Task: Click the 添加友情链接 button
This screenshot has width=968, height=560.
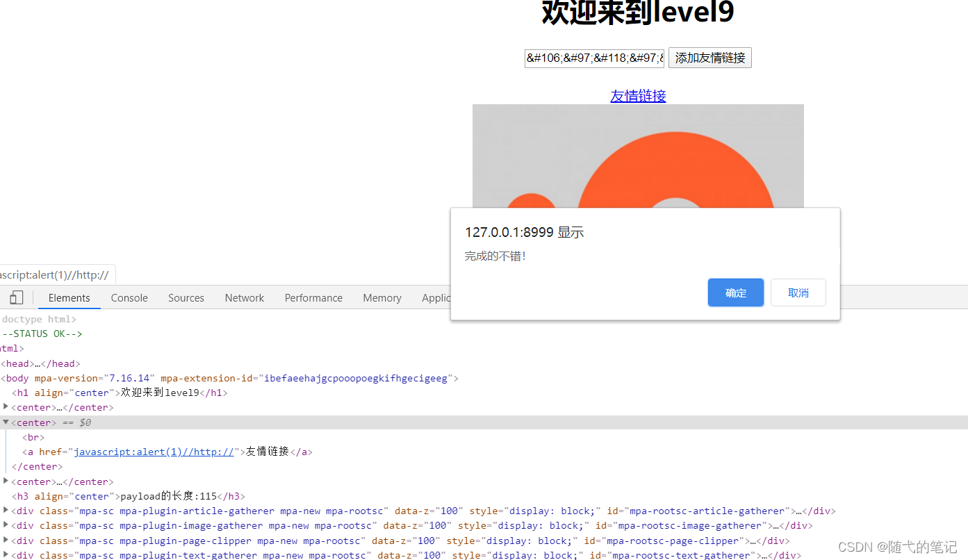Action: click(x=709, y=58)
